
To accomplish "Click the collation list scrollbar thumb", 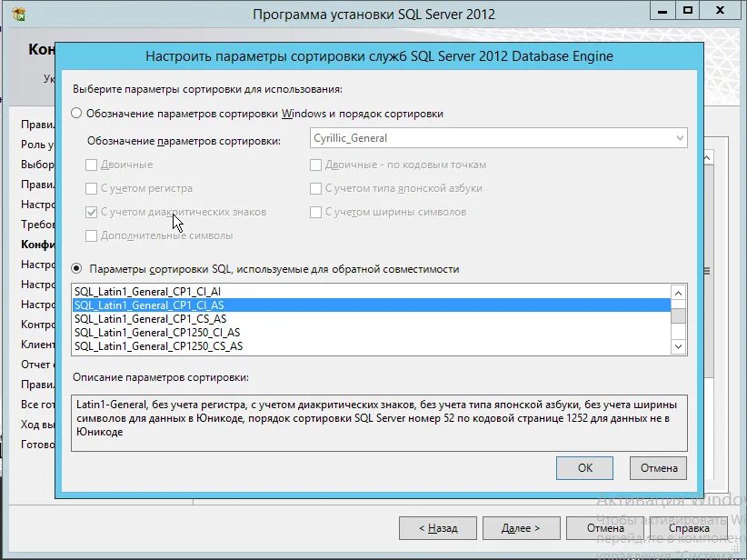I will click(x=679, y=315).
